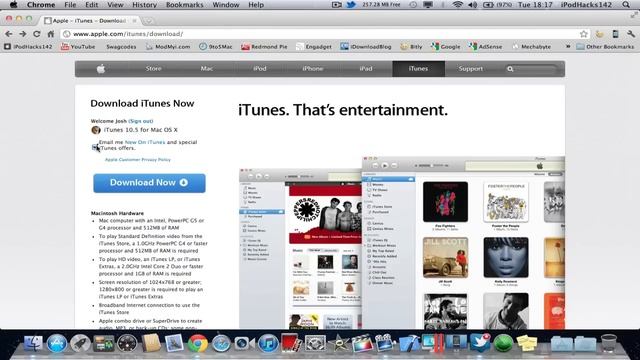Open Xcode hammer icon in dock
Image resolution: width=640 pixels, height=360 pixels.
tap(409, 343)
